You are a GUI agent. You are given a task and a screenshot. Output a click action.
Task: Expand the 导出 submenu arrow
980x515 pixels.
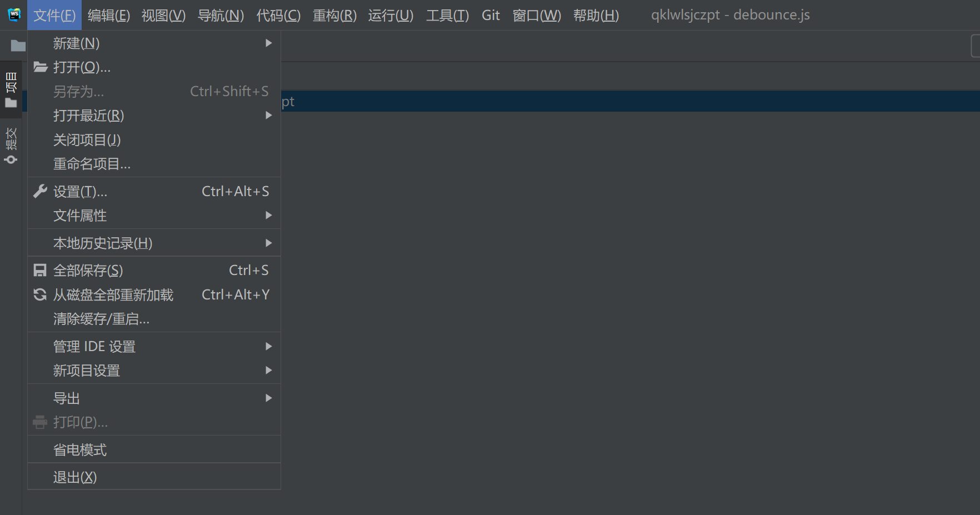tap(269, 398)
